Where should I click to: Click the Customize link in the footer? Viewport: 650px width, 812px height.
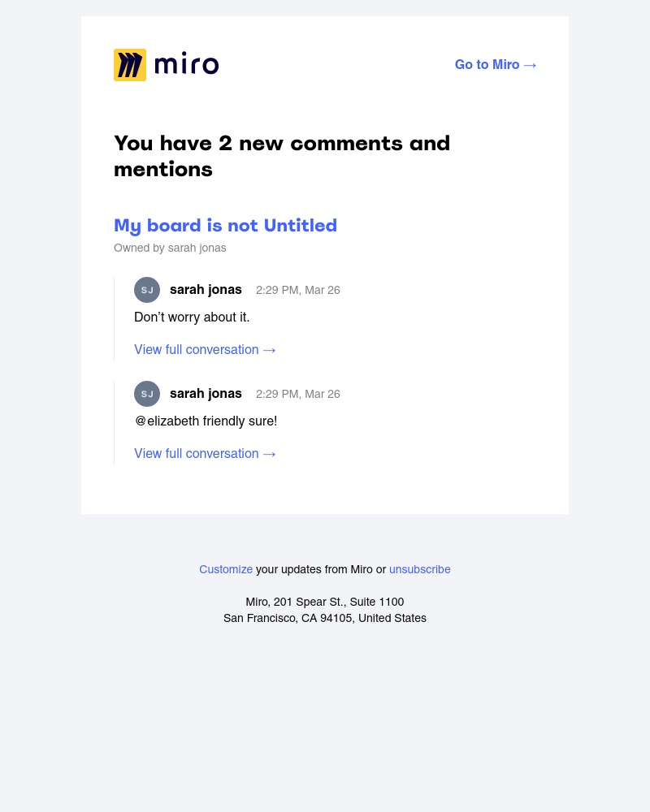226,569
